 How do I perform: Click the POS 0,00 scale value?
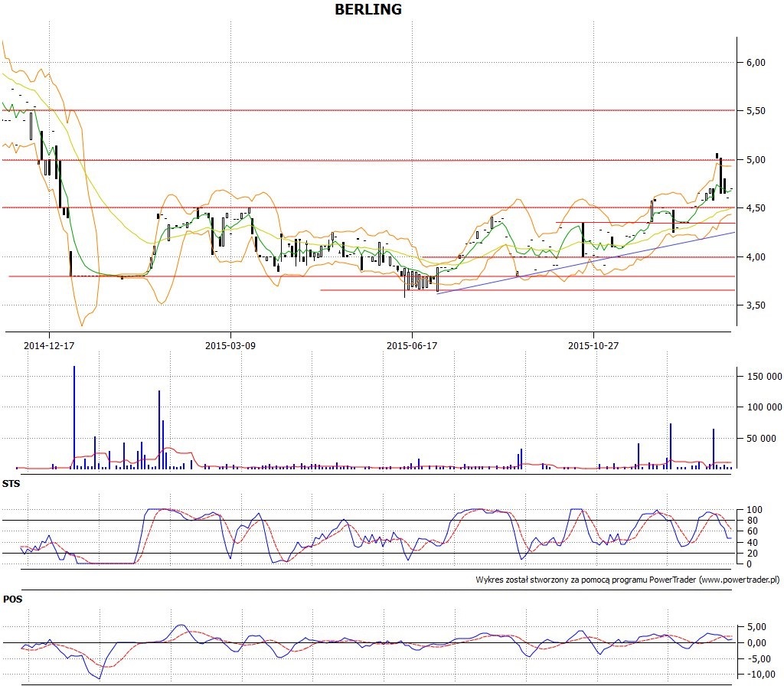click(756, 643)
